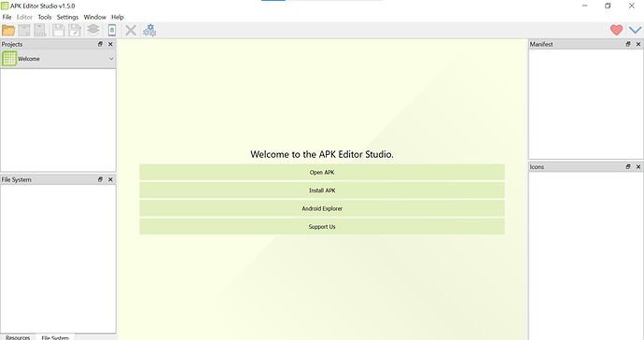Click the Save floppy disk toolbar icon

point(59,30)
